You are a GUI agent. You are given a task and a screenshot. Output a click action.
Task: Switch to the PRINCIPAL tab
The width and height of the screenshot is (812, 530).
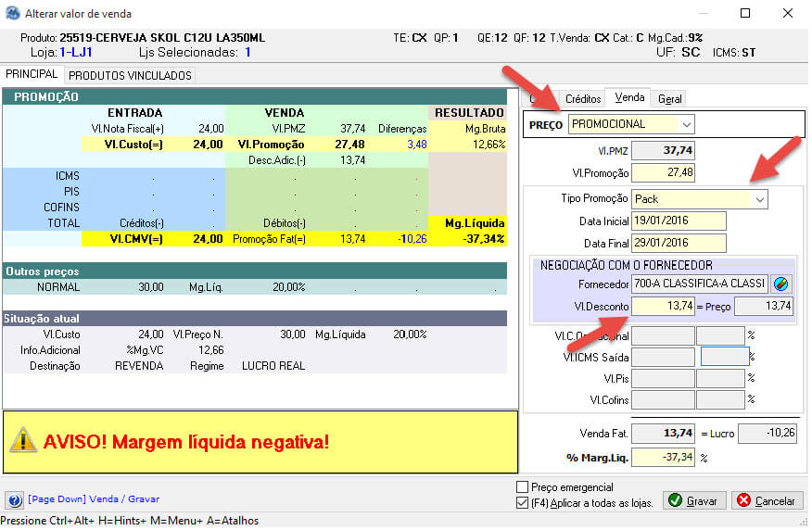[32, 74]
